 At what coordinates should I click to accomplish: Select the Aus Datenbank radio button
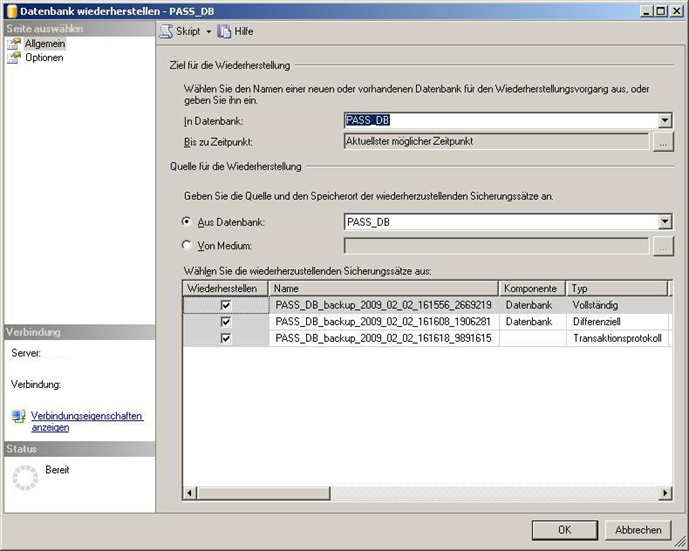(187, 222)
